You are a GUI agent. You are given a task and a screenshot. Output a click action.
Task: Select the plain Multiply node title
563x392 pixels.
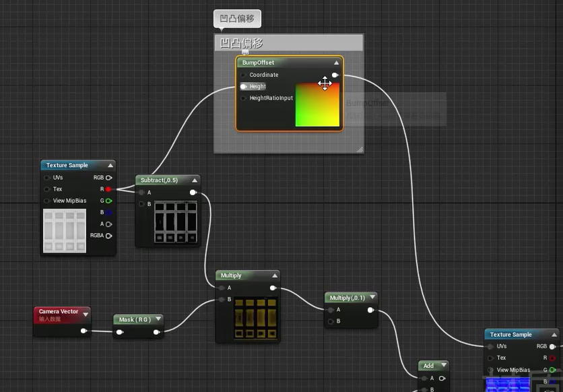point(231,275)
